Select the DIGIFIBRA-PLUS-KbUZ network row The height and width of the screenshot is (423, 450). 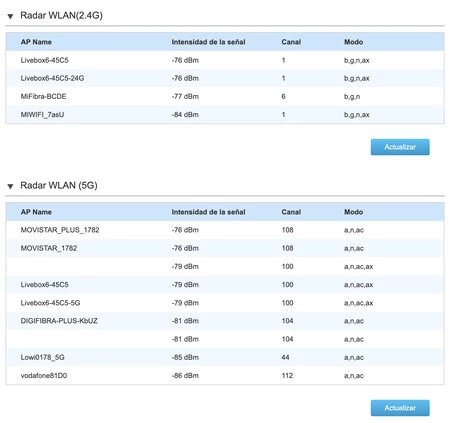(x=225, y=321)
